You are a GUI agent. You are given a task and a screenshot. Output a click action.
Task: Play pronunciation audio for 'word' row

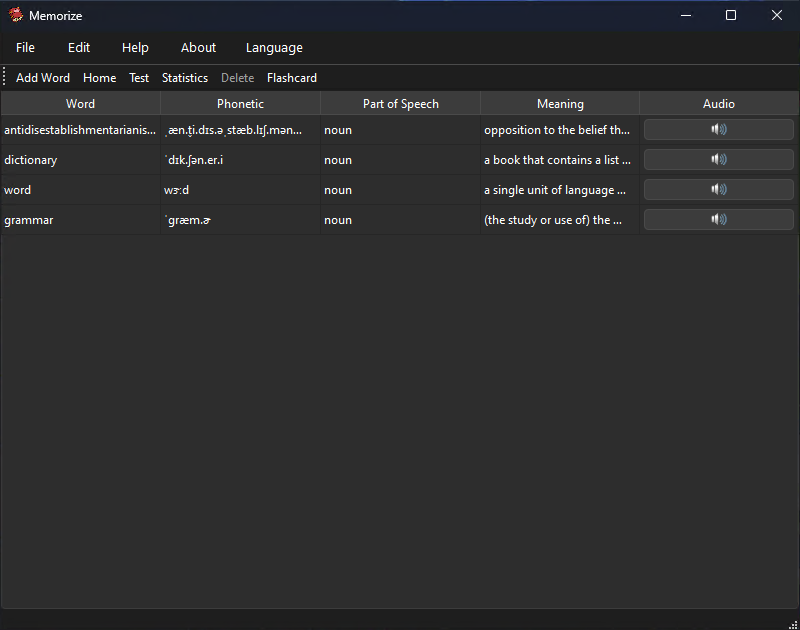(718, 190)
